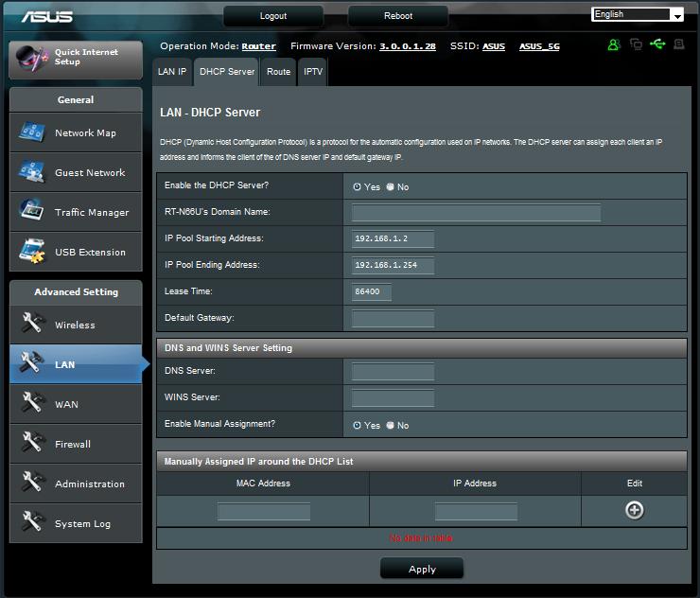Open WAN advanced settings
Screen dimensions: 700x598
pos(76,404)
